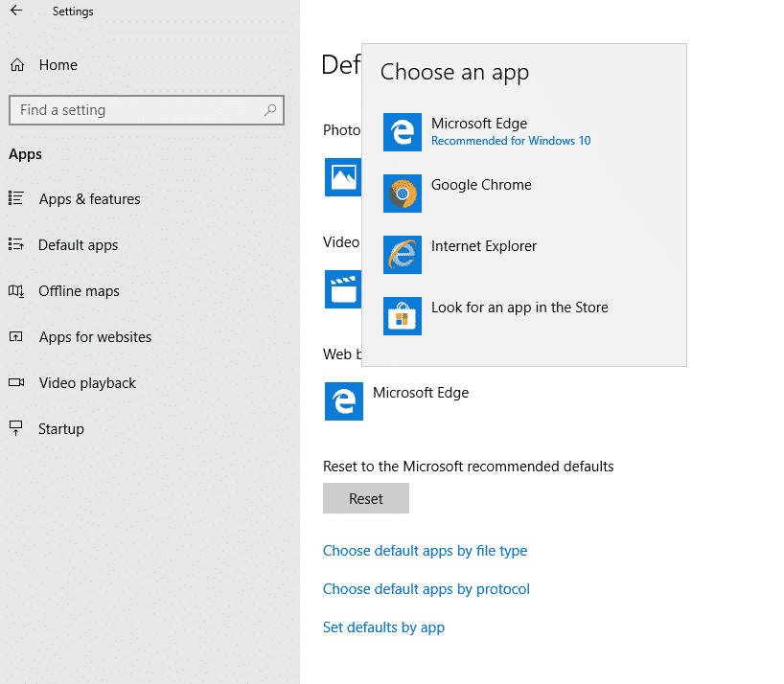This screenshot has height=684, width=784.
Task: Pick the Internet Explorer icon in popup
Action: coord(403,255)
